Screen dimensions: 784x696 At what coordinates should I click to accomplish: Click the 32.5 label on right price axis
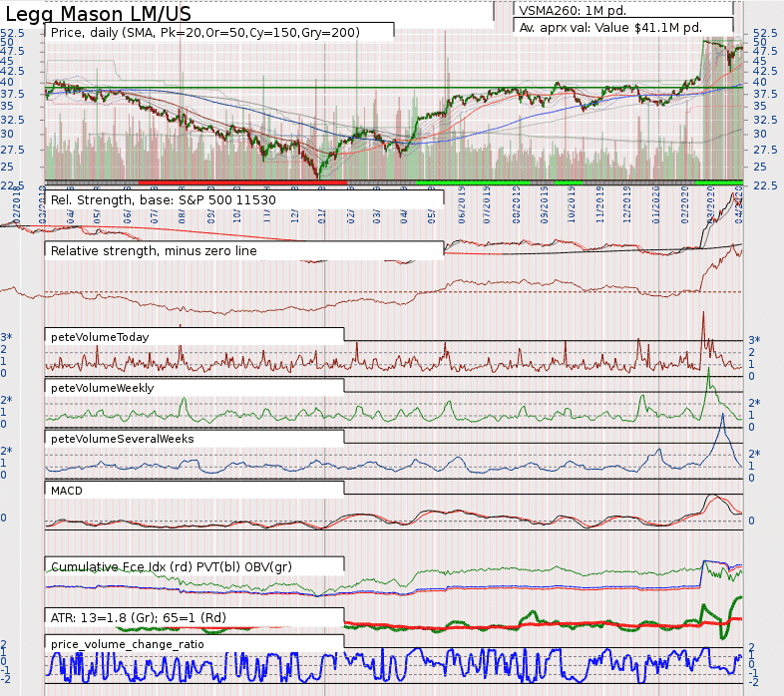[765, 120]
